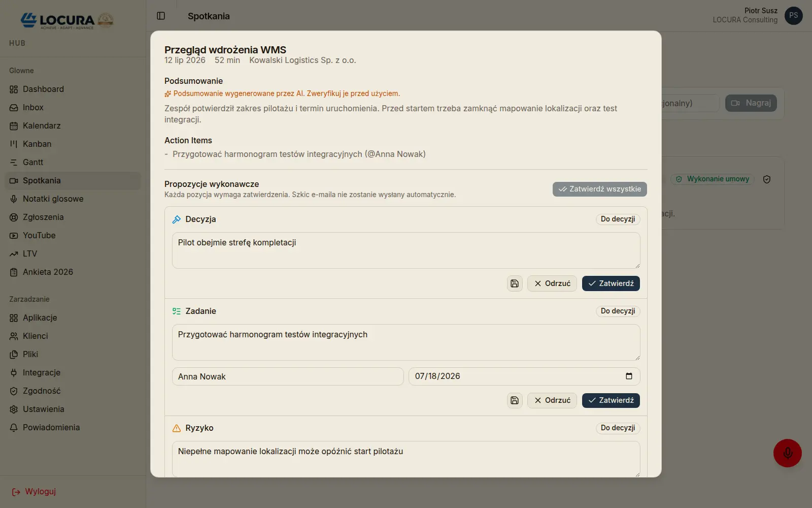
Task: Toggle the sidebar panel icon
Action: [161, 16]
